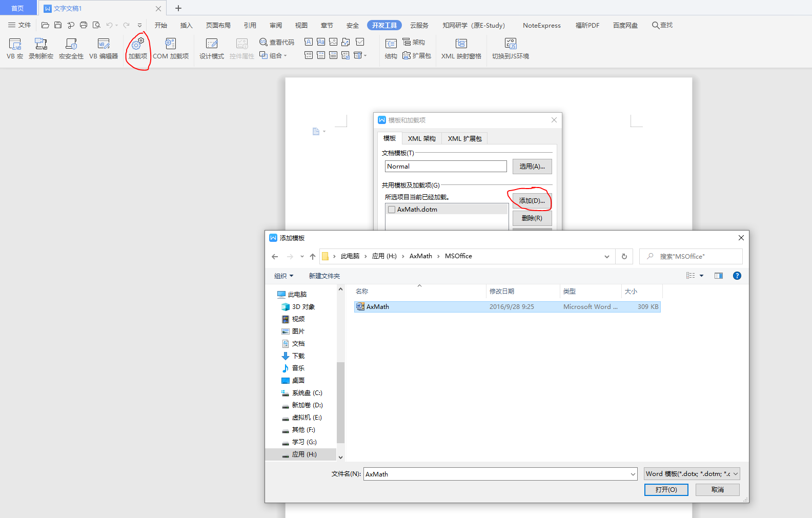Open the 结构 structure pane
This screenshot has width=812, height=518.
[x=391, y=49]
